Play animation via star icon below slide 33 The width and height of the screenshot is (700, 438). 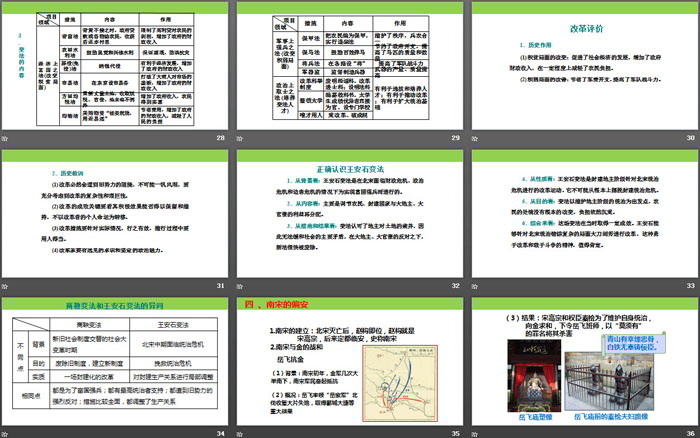pos(475,285)
